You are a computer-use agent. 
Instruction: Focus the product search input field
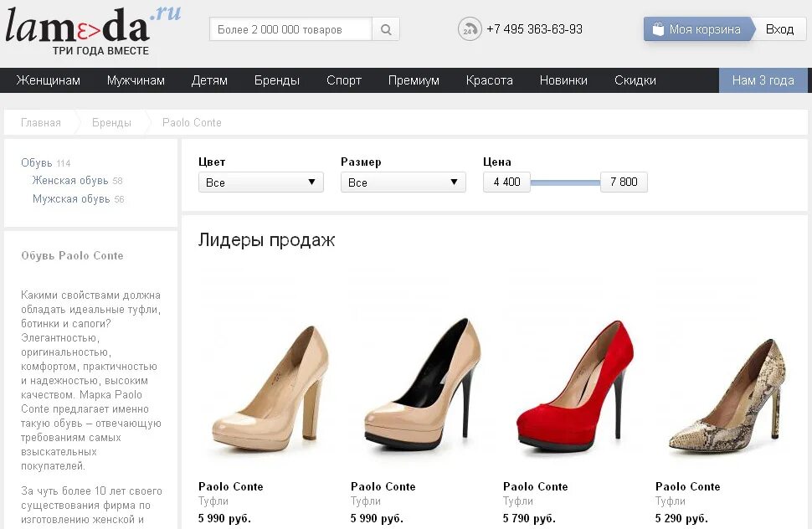[290, 29]
